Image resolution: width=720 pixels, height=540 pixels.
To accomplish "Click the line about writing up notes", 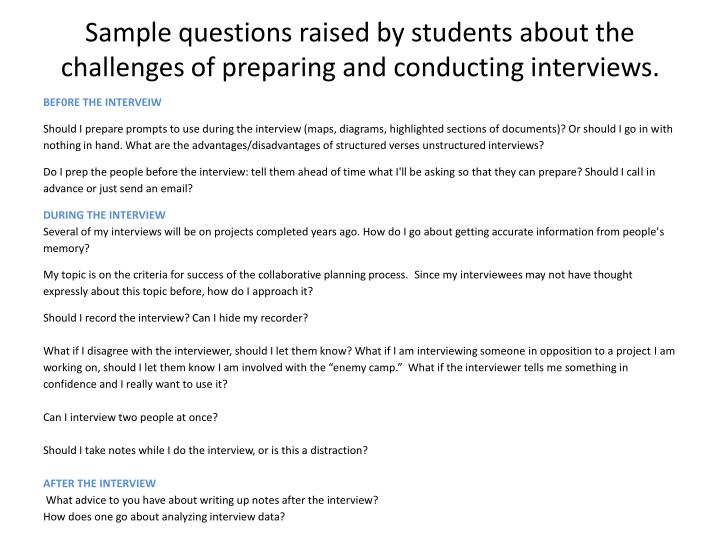I will 212,500.
